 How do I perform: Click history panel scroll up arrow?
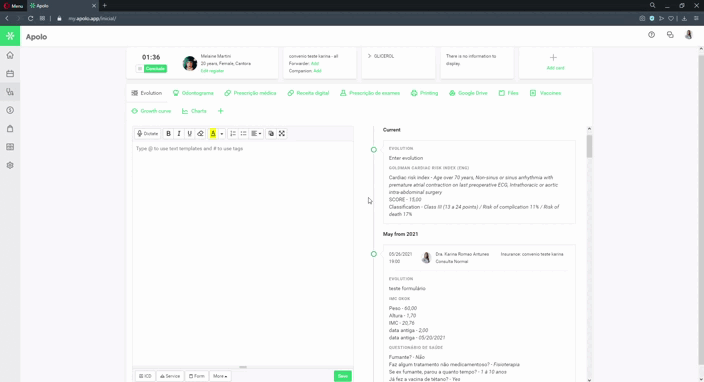tap(589, 129)
